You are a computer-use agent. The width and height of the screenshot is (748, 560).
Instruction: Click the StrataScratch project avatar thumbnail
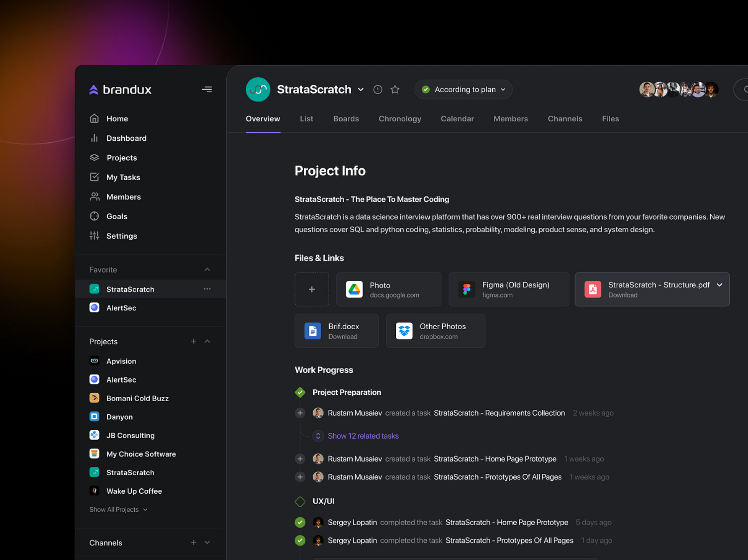(x=258, y=89)
